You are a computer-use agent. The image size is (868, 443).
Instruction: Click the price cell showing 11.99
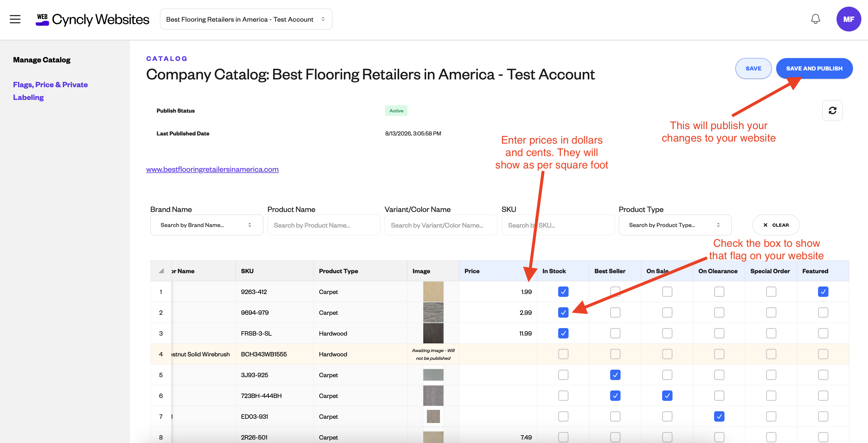click(498, 333)
